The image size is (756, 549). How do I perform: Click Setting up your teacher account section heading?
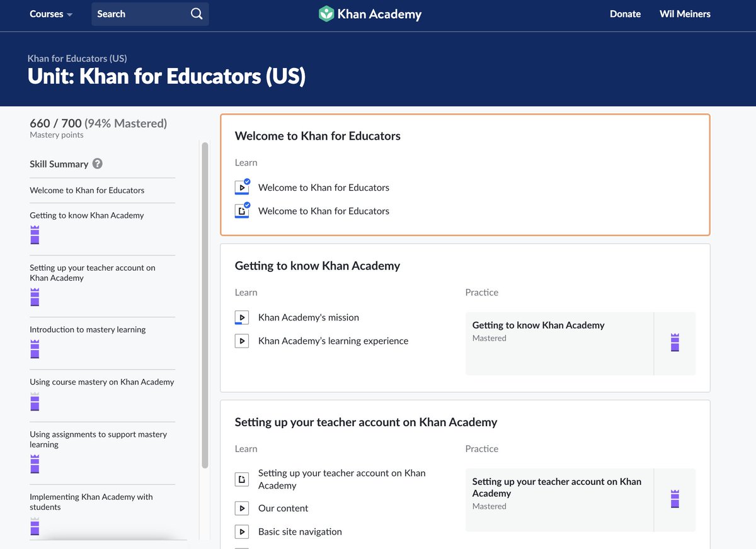coord(366,422)
